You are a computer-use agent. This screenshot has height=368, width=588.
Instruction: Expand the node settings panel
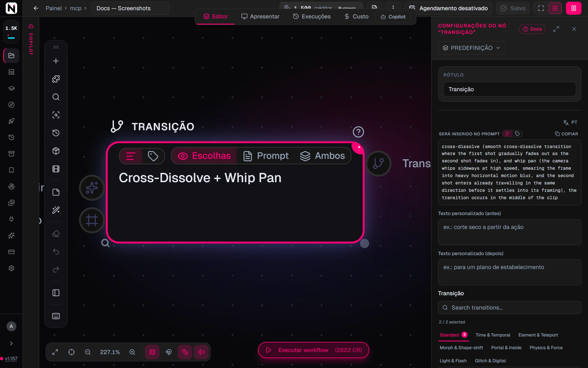[x=556, y=29]
